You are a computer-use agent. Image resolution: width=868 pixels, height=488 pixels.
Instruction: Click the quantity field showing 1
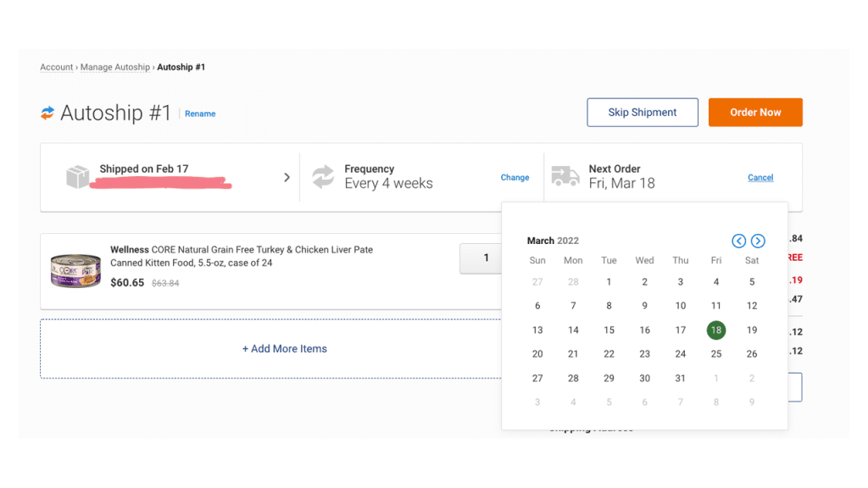(481, 258)
